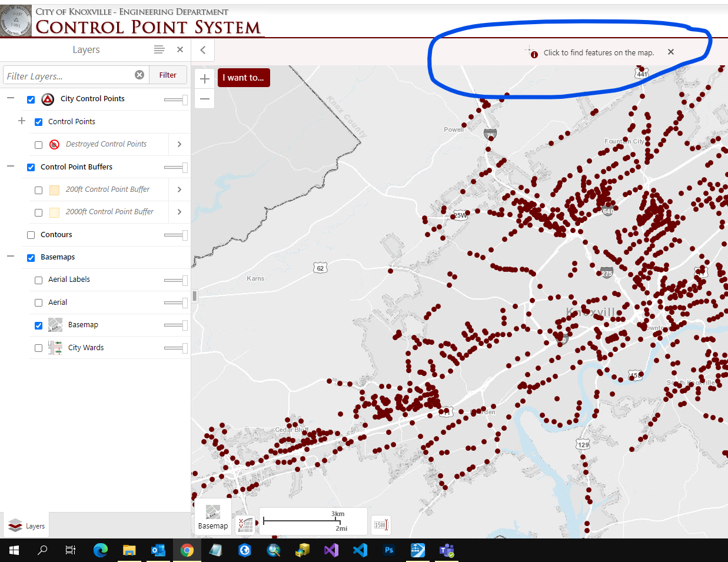The height and width of the screenshot is (562, 728).
Task: Collapse the Basemaps group
Action: pos(11,257)
